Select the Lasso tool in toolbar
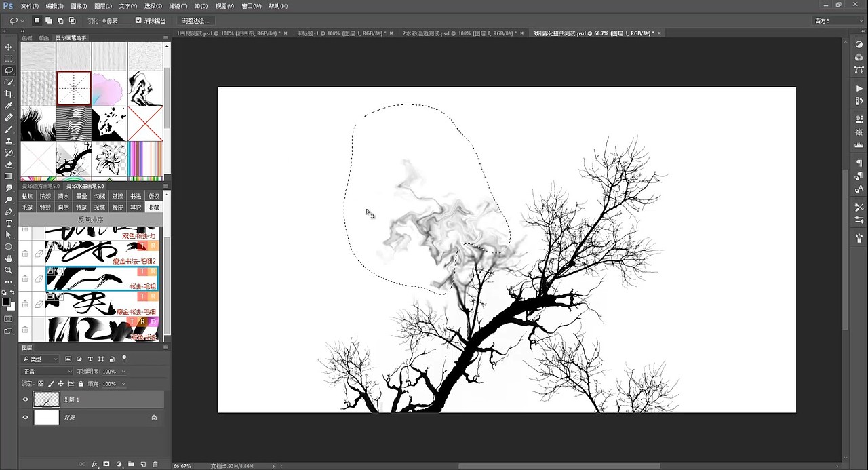 [9, 71]
